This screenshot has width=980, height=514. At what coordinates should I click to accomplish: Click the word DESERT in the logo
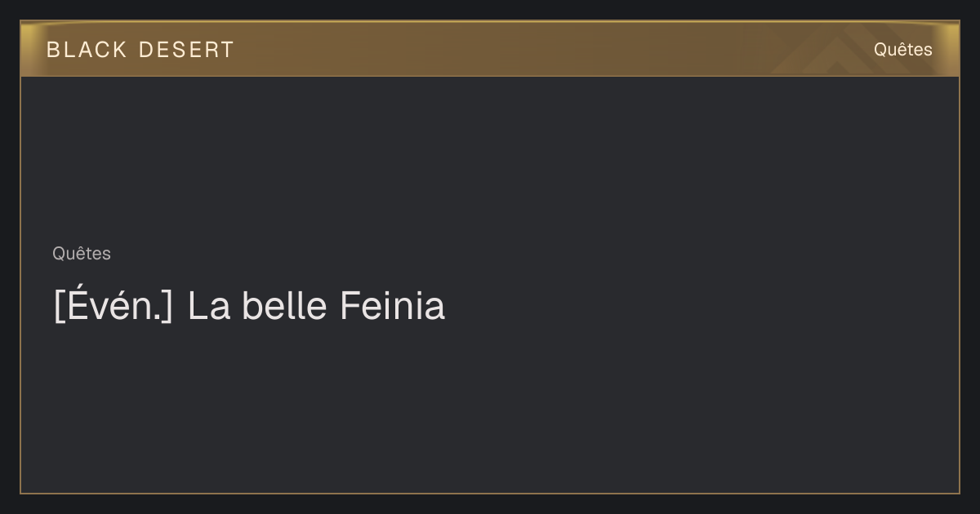pos(187,50)
